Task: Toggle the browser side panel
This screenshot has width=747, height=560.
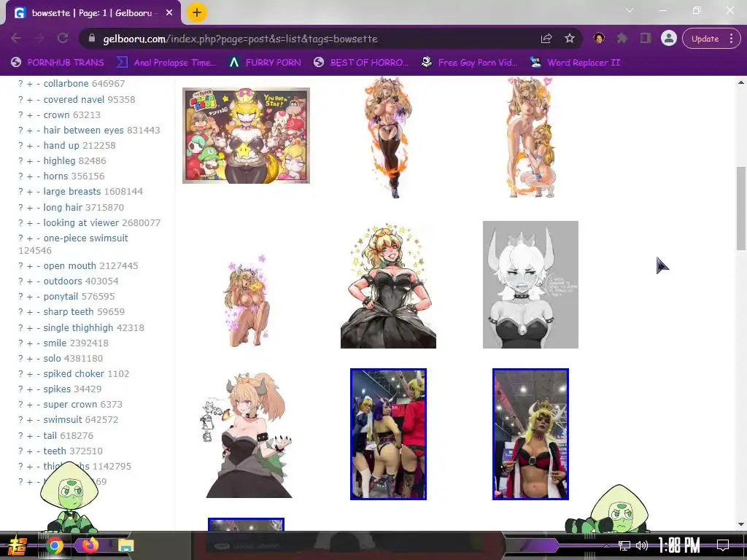Action: 645,39
